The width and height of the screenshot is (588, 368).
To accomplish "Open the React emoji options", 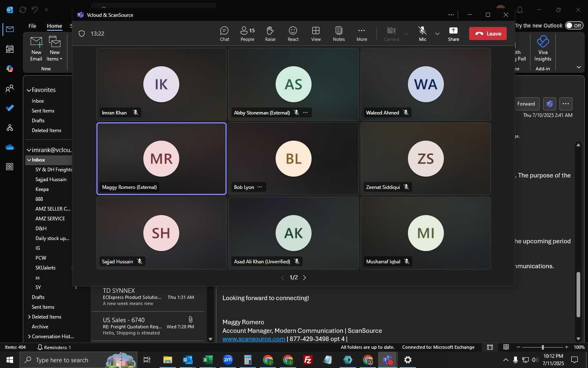I will (293, 34).
